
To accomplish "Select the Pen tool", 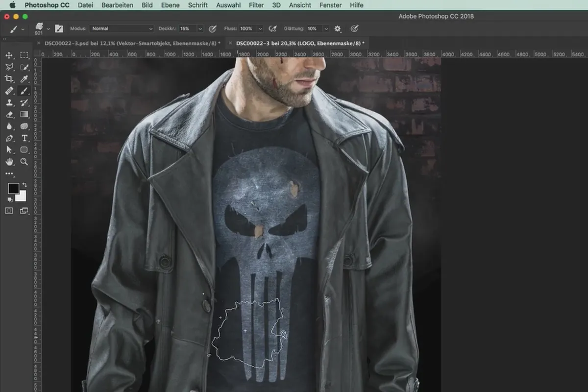I will point(9,138).
